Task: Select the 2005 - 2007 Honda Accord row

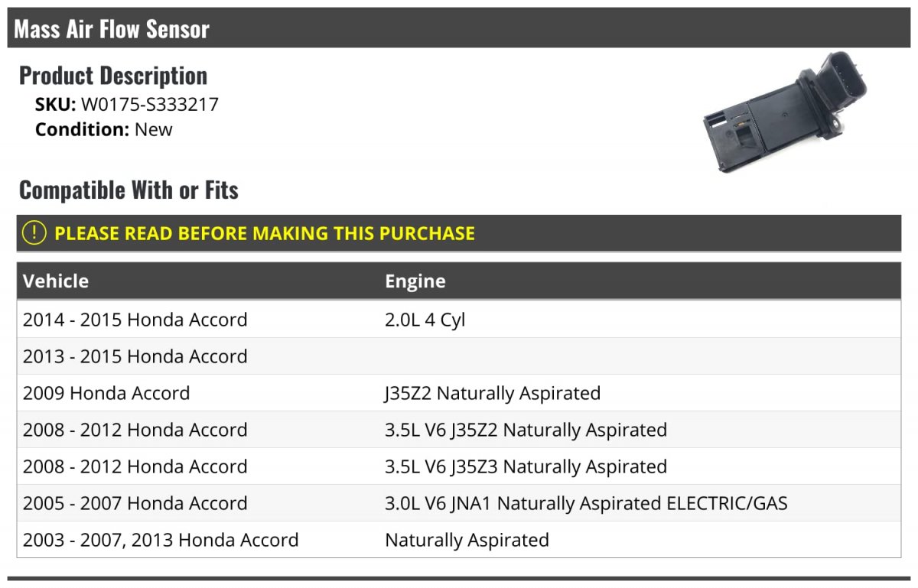Action: [x=459, y=503]
